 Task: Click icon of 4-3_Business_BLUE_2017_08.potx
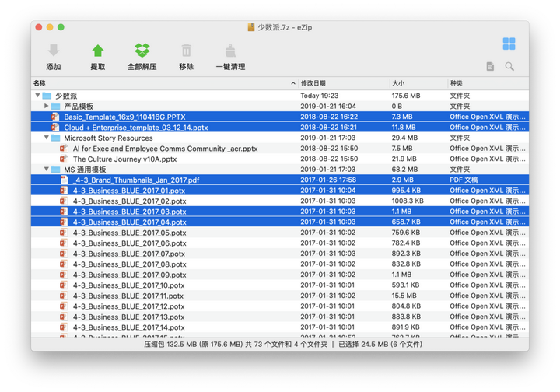tap(64, 264)
